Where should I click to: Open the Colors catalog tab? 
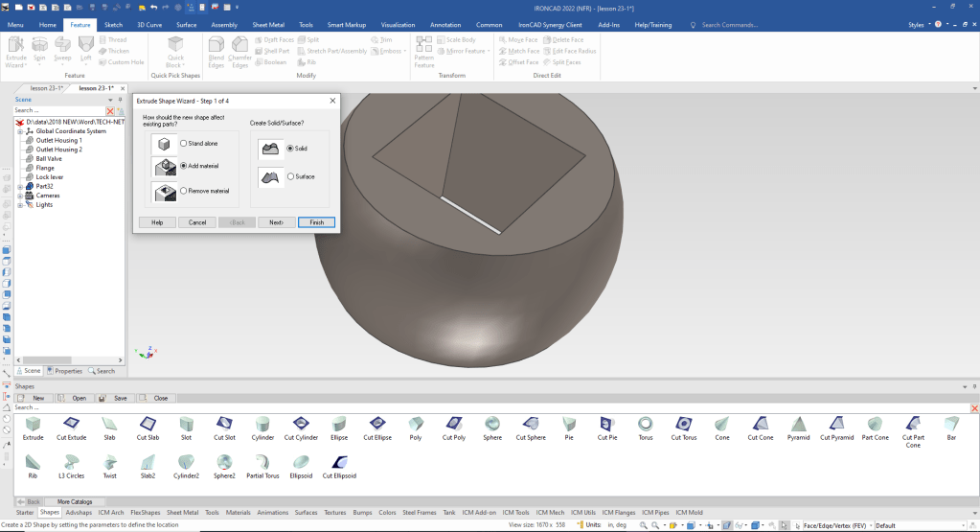pyautogui.click(x=387, y=513)
